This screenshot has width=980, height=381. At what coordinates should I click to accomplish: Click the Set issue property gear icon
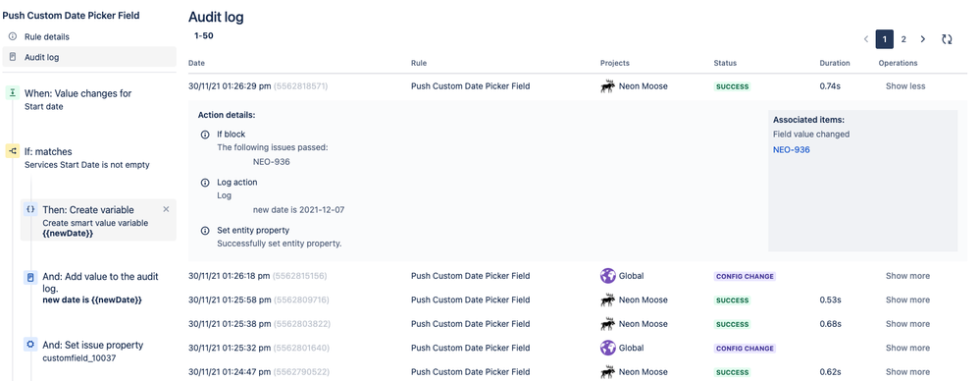click(x=30, y=345)
